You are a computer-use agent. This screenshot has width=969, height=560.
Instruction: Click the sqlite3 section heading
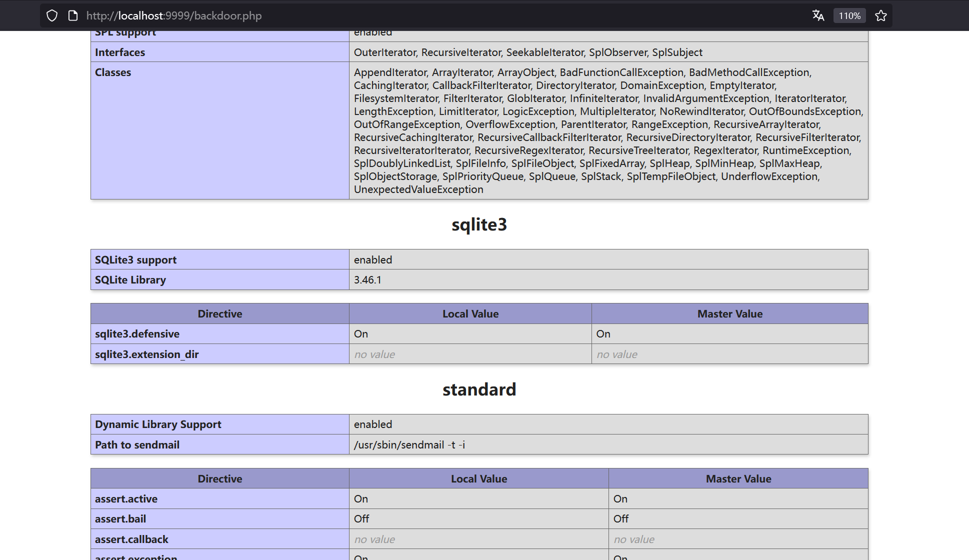click(x=479, y=224)
